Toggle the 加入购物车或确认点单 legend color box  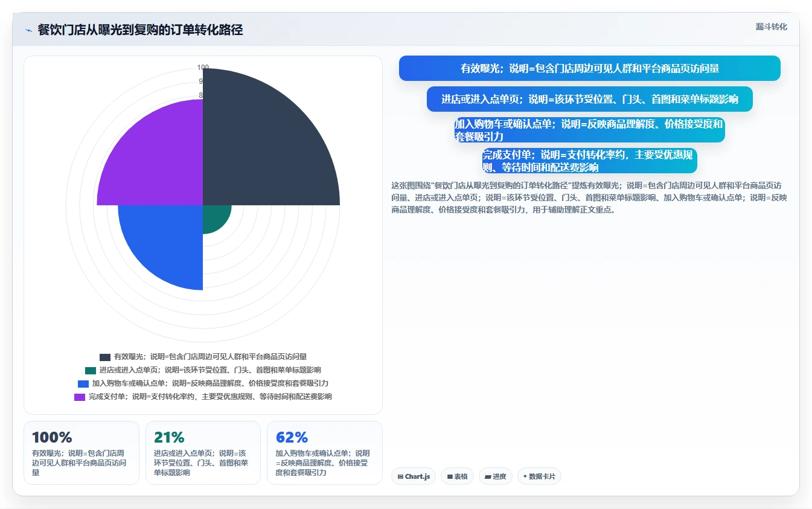coord(83,384)
